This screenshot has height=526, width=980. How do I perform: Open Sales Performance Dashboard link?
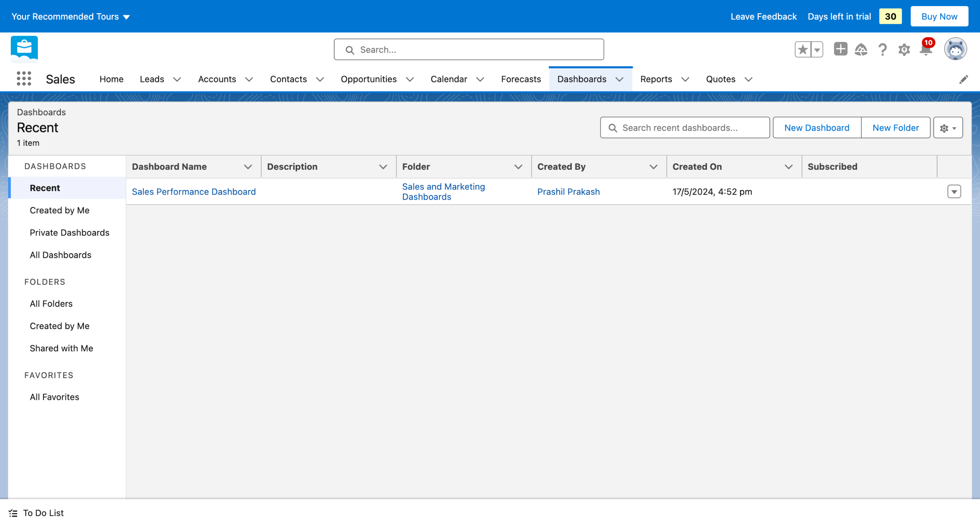point(194,192)
